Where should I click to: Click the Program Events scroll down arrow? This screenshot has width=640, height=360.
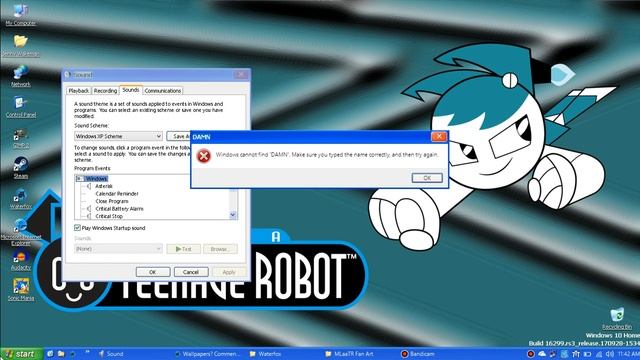pos(233,215)
